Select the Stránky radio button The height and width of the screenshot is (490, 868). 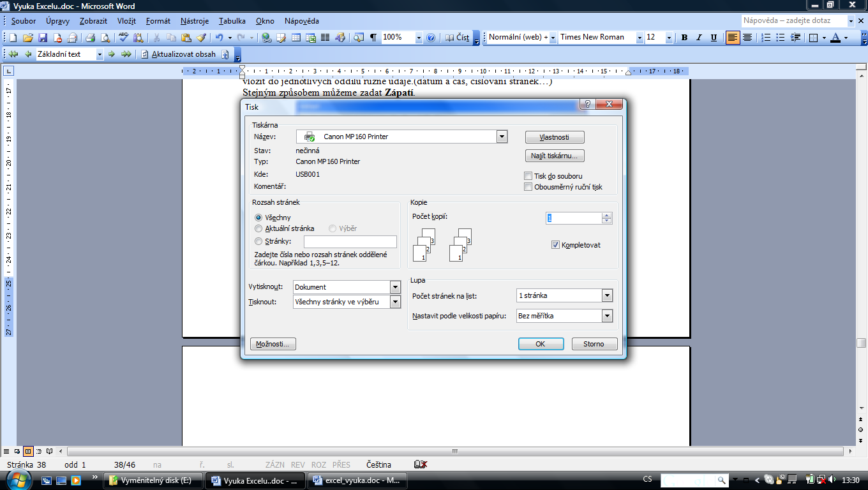coord(258,241)
